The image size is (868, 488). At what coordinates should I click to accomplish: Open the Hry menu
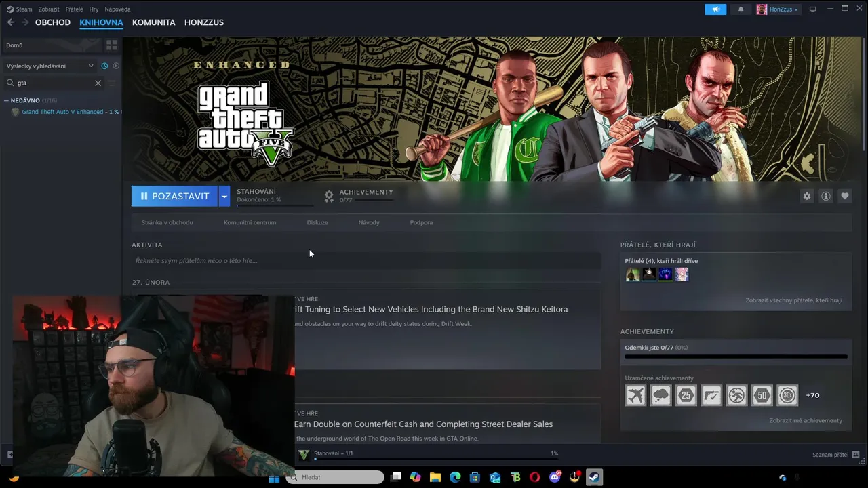pos(94,9)
